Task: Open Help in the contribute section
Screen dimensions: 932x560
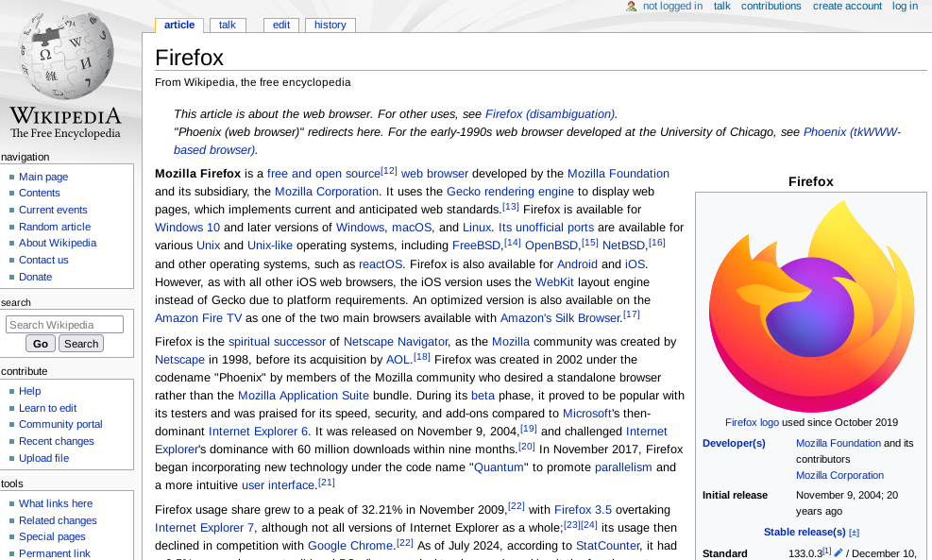Action: click(29, 391)
